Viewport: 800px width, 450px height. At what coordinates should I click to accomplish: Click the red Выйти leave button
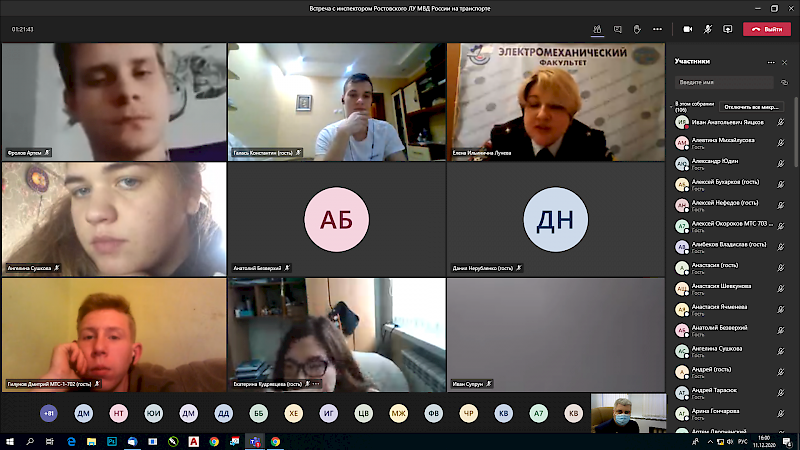767,29
